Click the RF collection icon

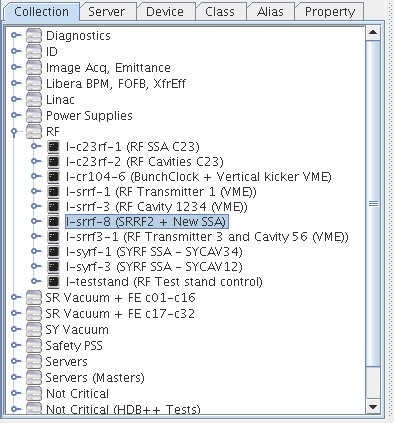[34, 131]
